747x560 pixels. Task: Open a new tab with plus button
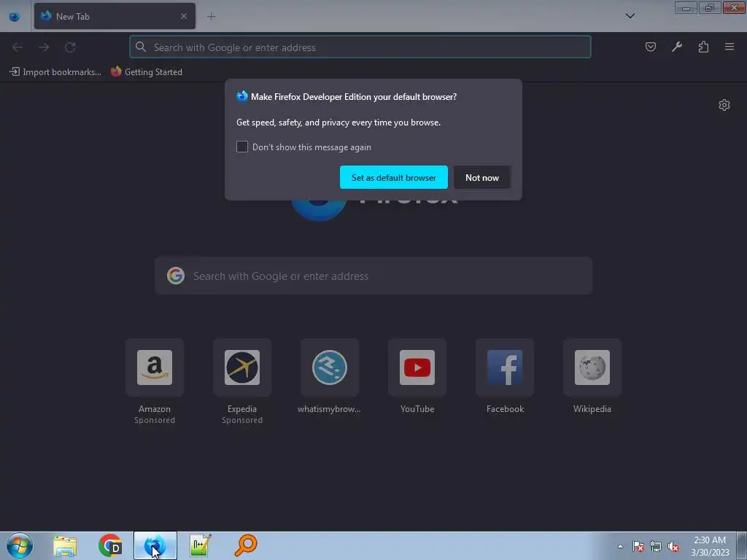pos(211,17)
